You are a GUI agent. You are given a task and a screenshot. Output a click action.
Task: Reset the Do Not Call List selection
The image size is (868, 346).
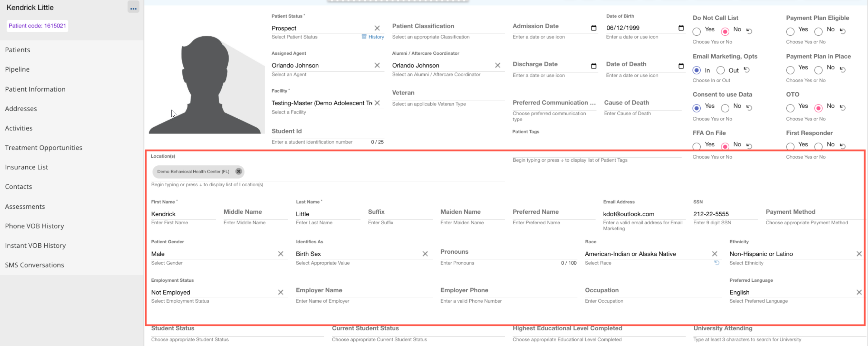[749, 31]
